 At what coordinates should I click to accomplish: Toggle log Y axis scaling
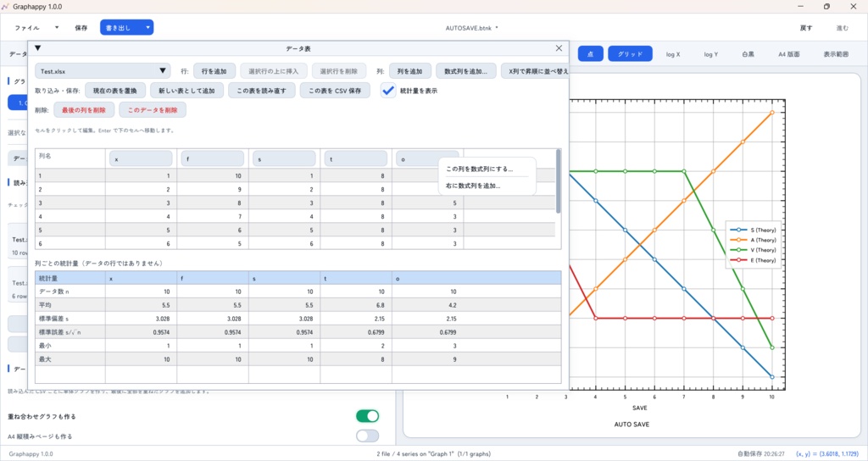[x=711, y=54]
